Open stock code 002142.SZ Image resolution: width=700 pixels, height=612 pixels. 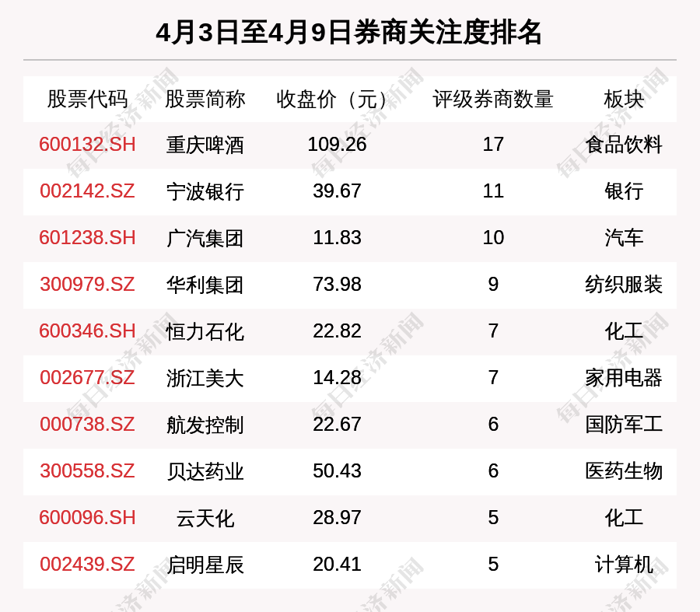tap(87, 191)
